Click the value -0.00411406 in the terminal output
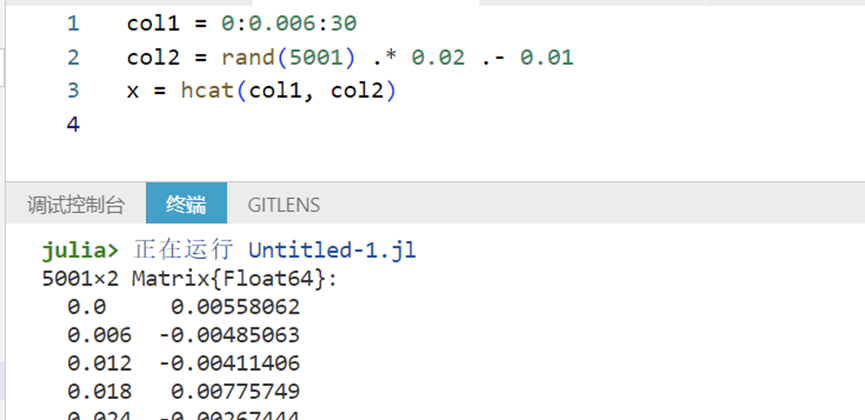 (x=229, y=363)
